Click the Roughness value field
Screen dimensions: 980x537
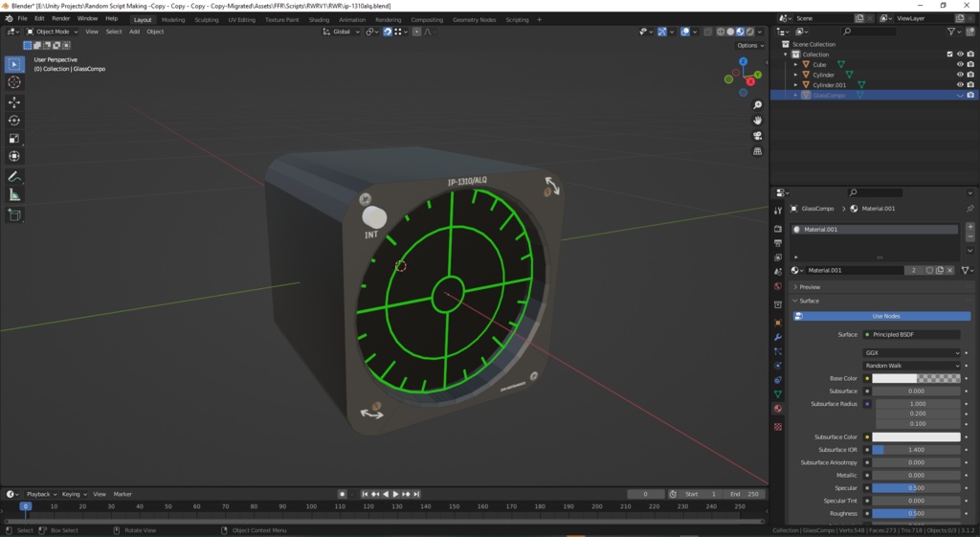[915, 513]
